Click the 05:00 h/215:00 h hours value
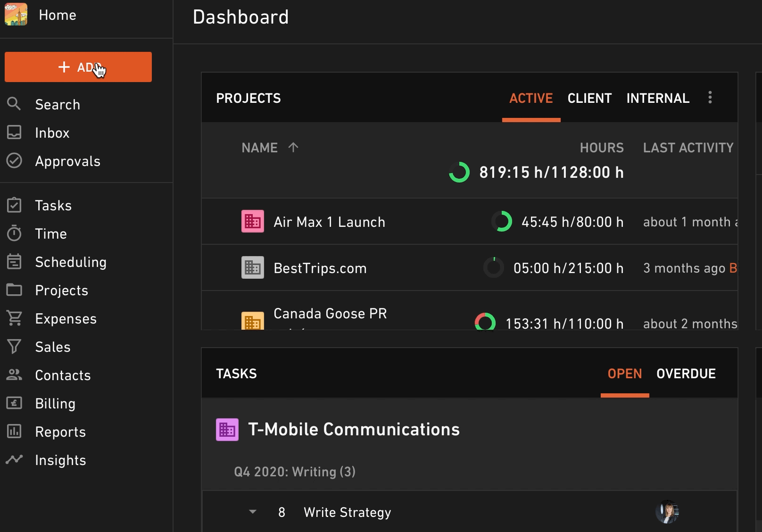 point(568,268)
